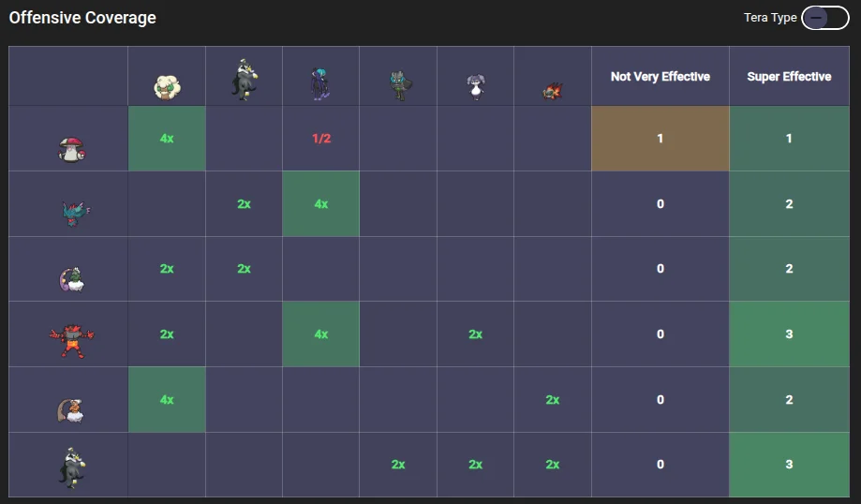
Task: Click Flutter Mane row's Not Very Effective 0
Action: (x=660, y=203)
